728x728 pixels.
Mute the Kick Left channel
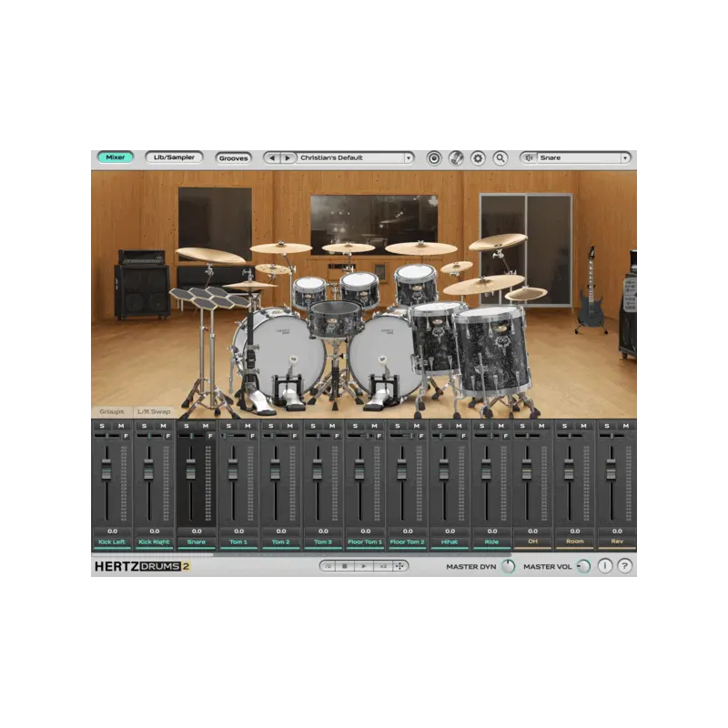121,426
